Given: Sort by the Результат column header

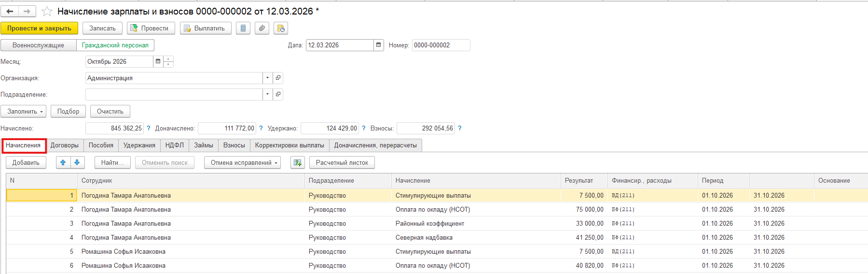Looking at the screenshot, I should (x=584, y=181).
